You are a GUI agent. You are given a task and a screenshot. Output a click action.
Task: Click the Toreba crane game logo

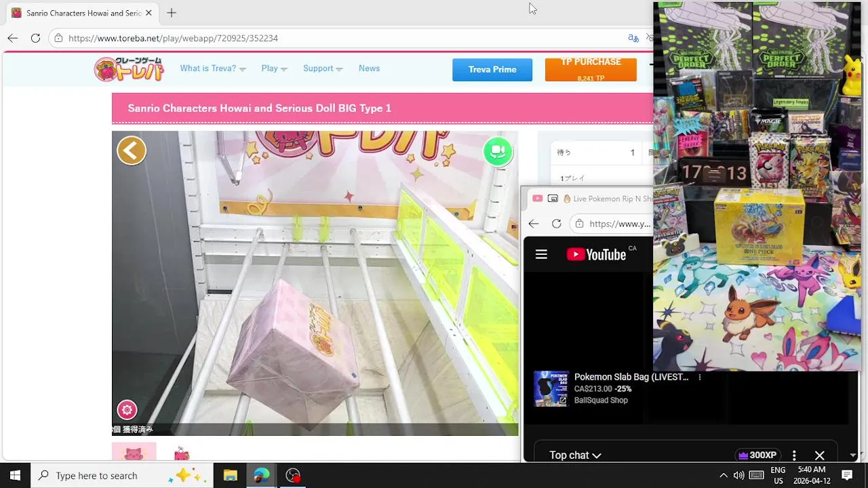point(129,69)
